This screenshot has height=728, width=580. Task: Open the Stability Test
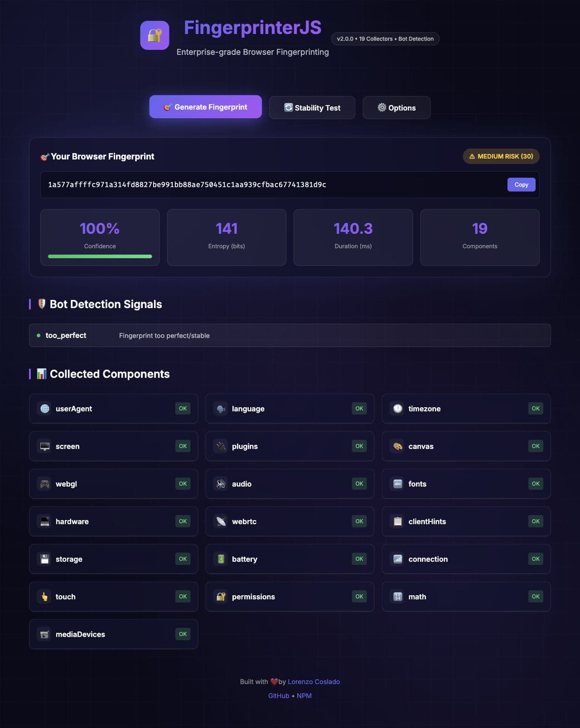(312, 107)
